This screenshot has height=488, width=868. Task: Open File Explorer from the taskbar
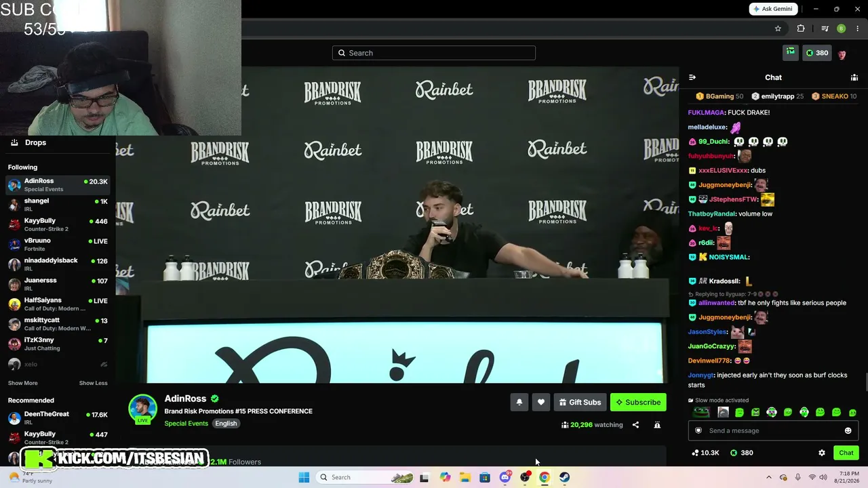pos(465,477)
